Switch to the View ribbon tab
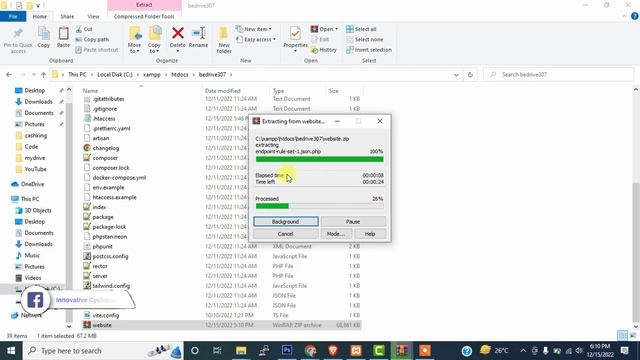 (93, 16)
